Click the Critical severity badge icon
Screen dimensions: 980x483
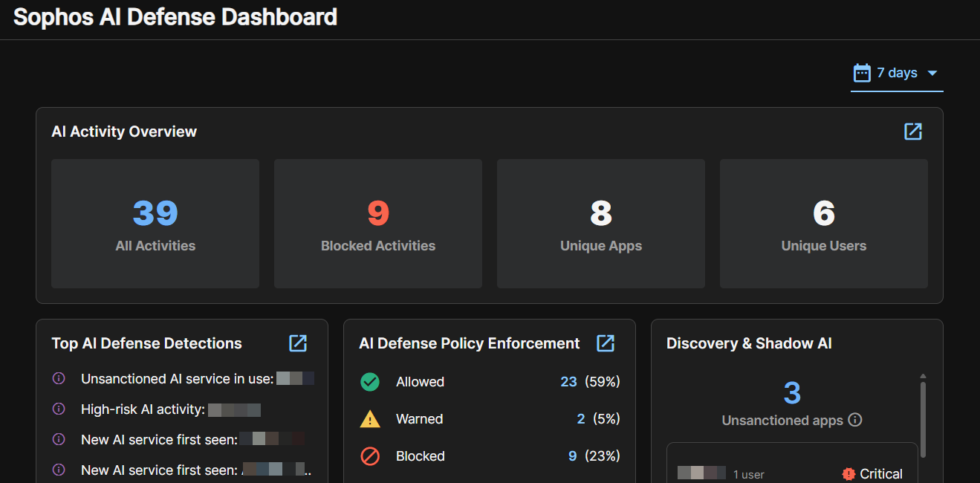pos(848,474)
